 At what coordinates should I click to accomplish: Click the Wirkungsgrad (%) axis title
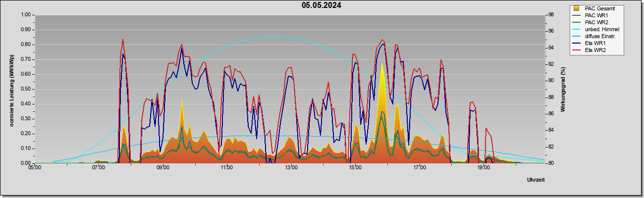[563, 89]
